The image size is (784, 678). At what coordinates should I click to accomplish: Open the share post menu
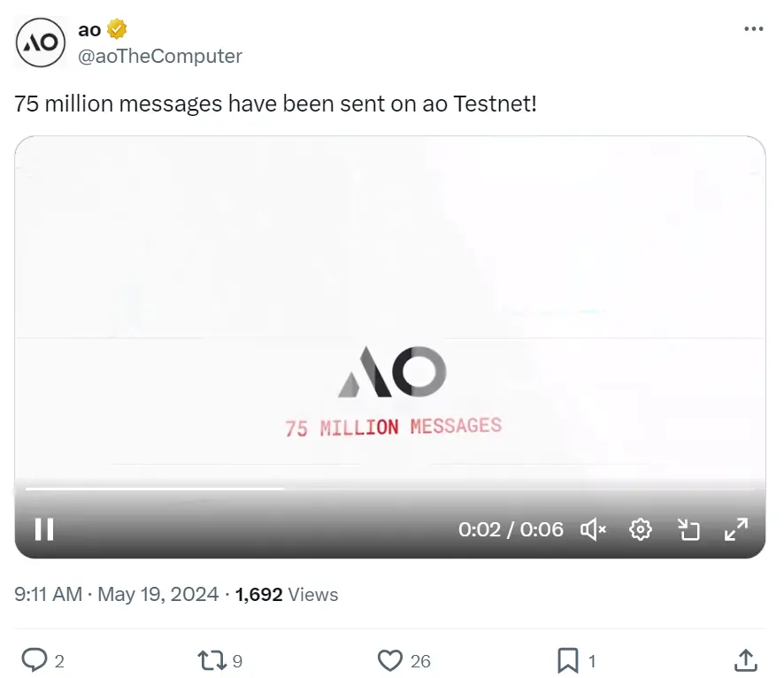(745, 660)
